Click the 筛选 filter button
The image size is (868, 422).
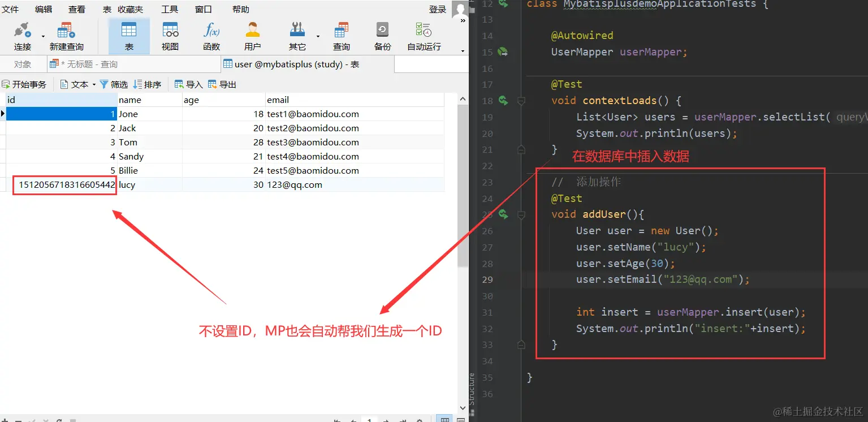(x=114, y=84)
